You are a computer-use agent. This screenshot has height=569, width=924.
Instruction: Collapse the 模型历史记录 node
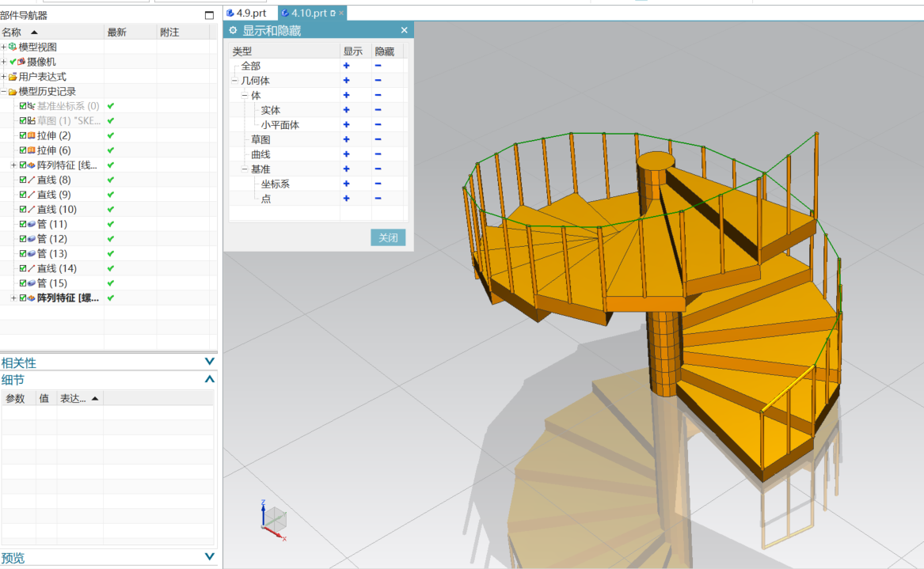tap(3, 91)
